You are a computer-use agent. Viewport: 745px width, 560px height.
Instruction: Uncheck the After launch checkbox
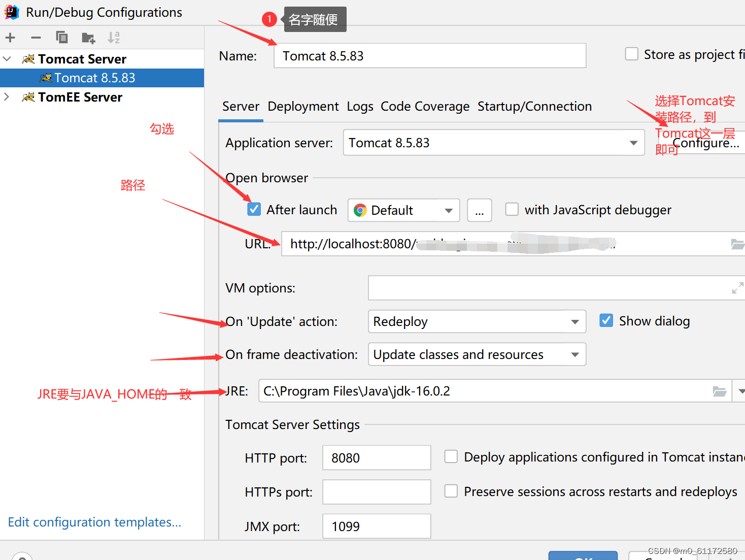pyautogui.click(x=254, y=209)
